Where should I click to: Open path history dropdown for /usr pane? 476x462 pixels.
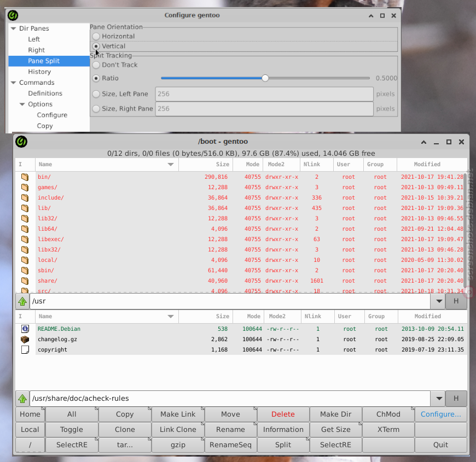click(439, 301)
